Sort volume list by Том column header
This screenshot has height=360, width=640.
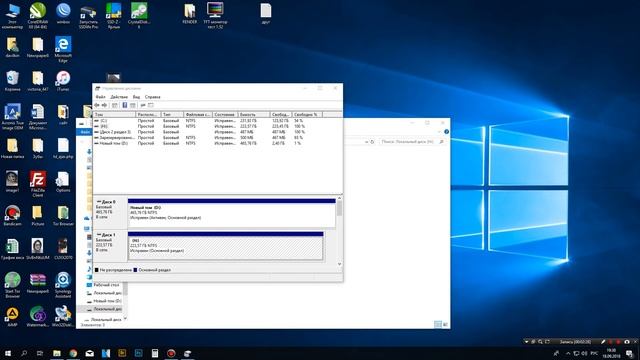(114, 115)
